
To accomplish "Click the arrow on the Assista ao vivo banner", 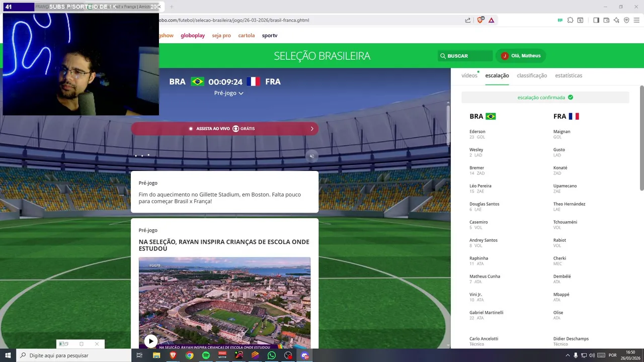I will point(312,129).
